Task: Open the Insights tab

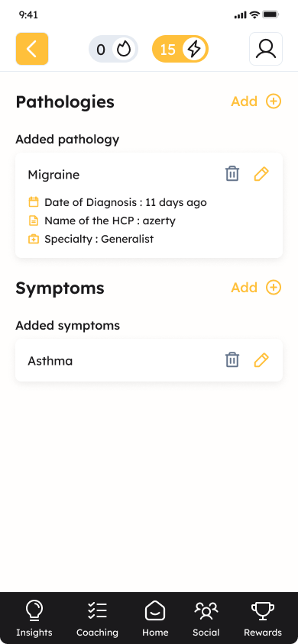Action: [34, 618]
